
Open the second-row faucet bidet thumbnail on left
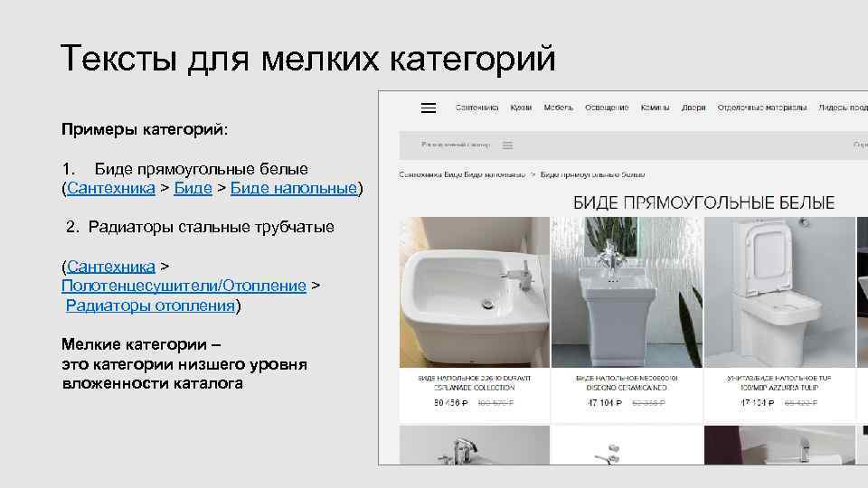[x=475, y=445]
